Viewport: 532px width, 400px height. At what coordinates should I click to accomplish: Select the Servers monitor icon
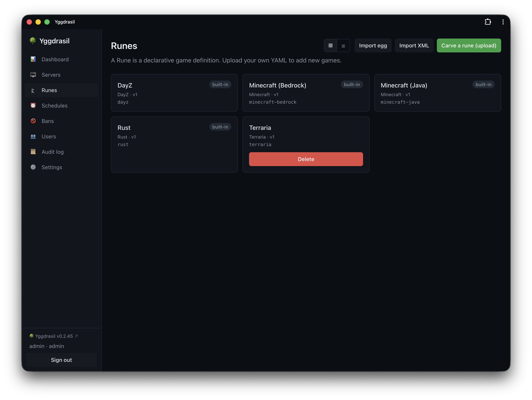(x=33, y=75)
